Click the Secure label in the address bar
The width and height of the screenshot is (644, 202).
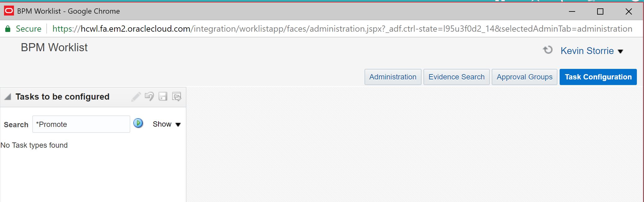click(x=28, y=29)
